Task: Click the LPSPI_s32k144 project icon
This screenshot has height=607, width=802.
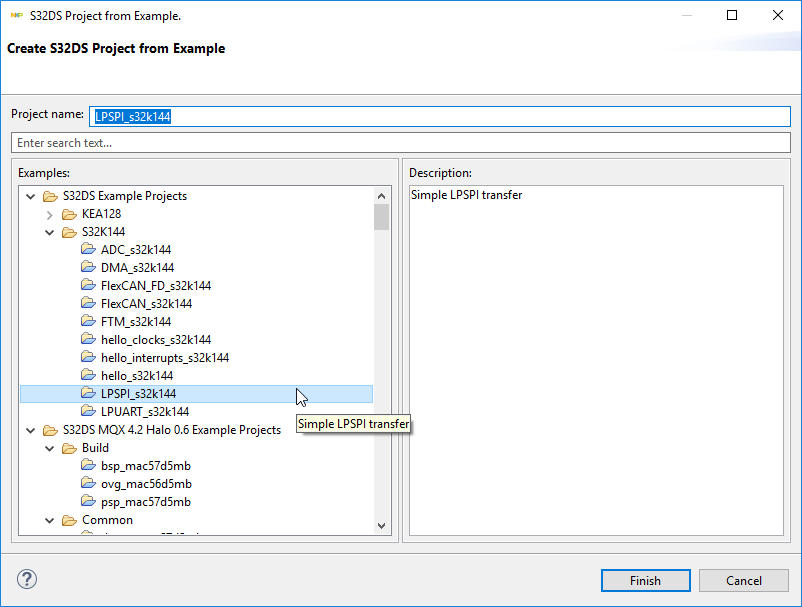Action: click(x=88, y=393)
